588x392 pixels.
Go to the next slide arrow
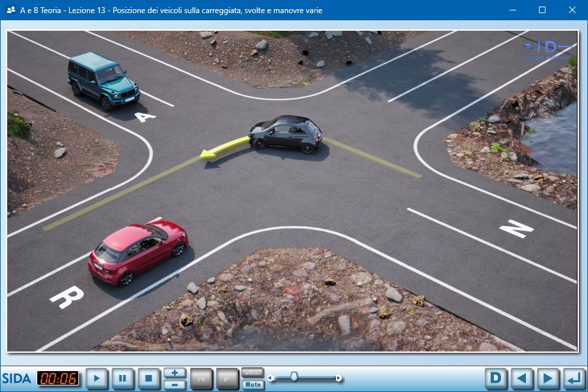(547, 378)
